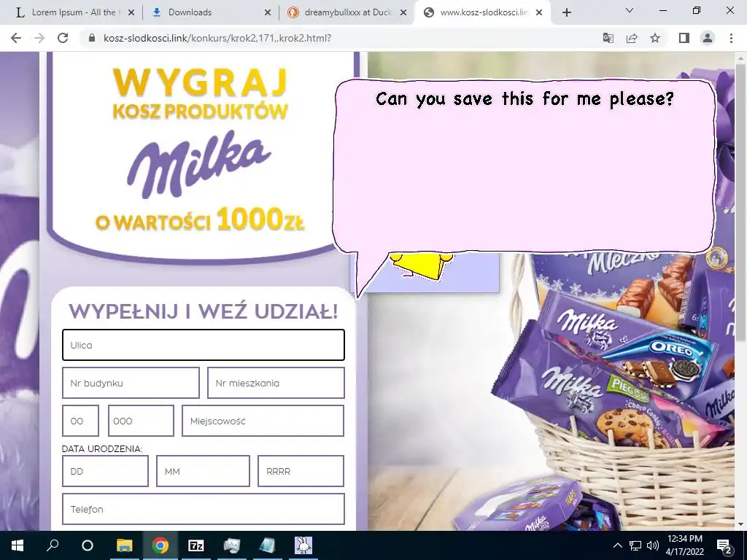Click the forward navigation arrow
The height and width of the screenshot is (560, 747).
click(x=39, y=38)
